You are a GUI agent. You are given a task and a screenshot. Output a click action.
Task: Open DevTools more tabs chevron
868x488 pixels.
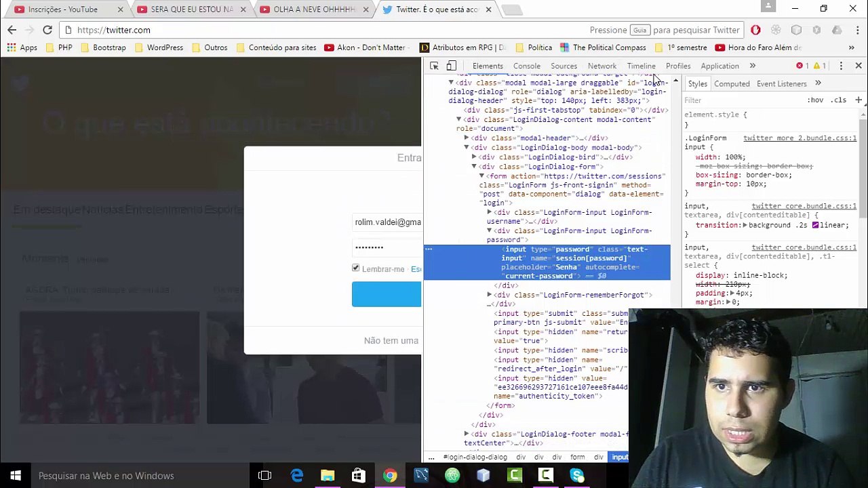tap(752, 66)
